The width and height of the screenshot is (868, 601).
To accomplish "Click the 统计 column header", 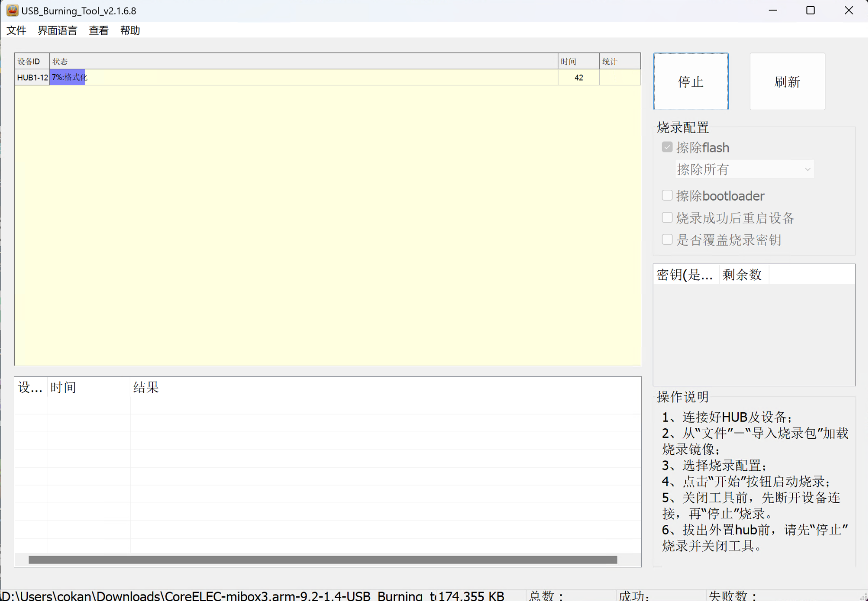I will [620, 62].
